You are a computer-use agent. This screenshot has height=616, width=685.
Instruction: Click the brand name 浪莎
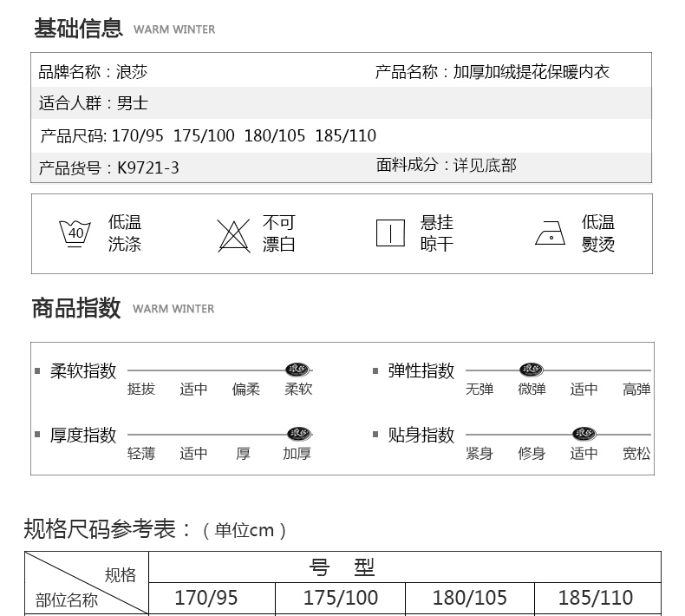(x=133, y=72)
